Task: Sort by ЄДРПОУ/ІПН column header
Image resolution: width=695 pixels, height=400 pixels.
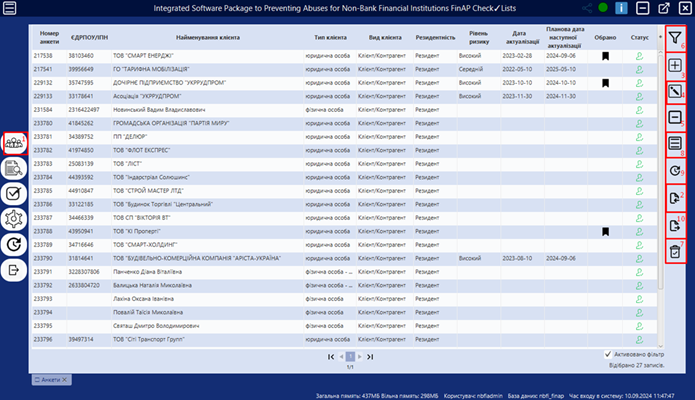Action: (x=89, y=37)
